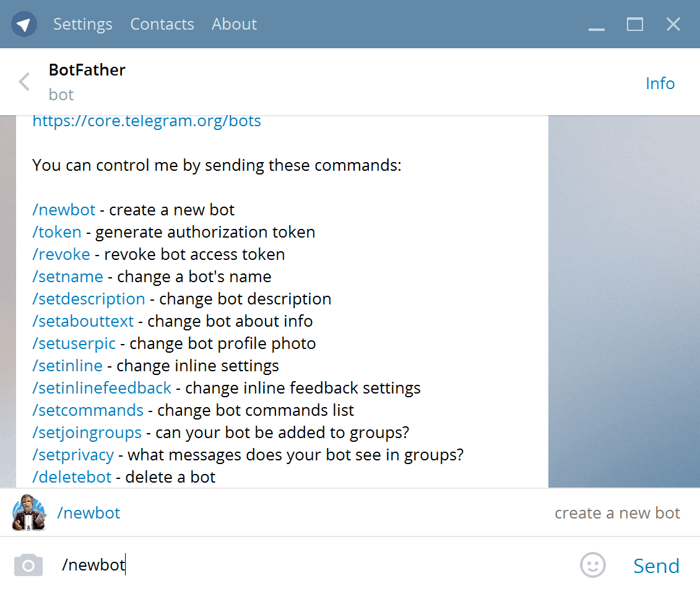Click the /setprivacy command link
This screenshot has width=700, height=594.
tap(73, 455)
